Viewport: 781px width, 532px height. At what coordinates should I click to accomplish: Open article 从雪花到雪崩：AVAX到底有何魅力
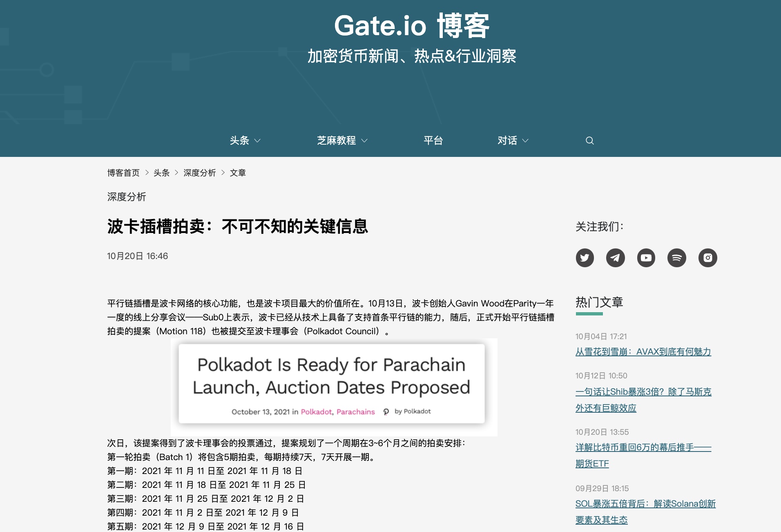(x=643, y=352)
